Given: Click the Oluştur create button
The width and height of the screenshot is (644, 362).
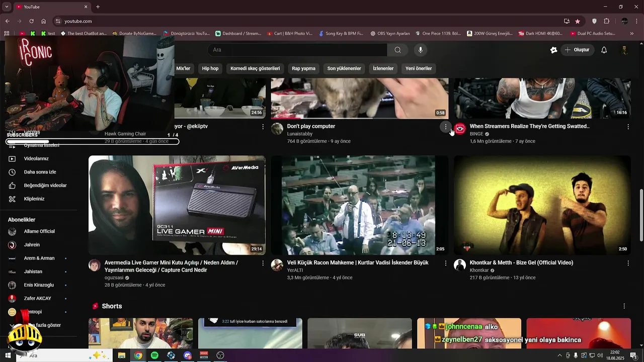Looking at the screenshot, I should [577, 50].
